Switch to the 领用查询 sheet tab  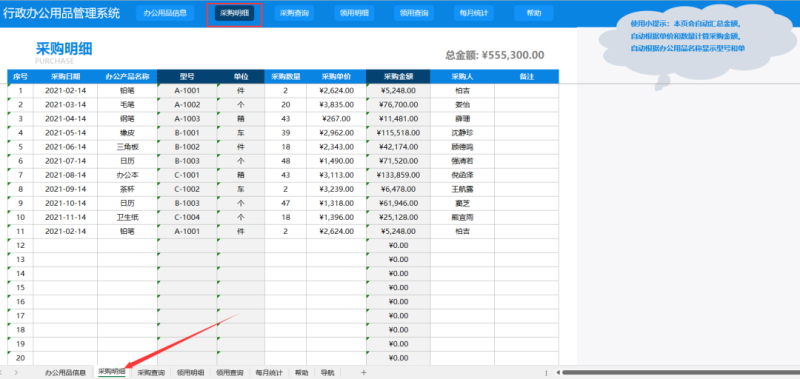[230, 372]
